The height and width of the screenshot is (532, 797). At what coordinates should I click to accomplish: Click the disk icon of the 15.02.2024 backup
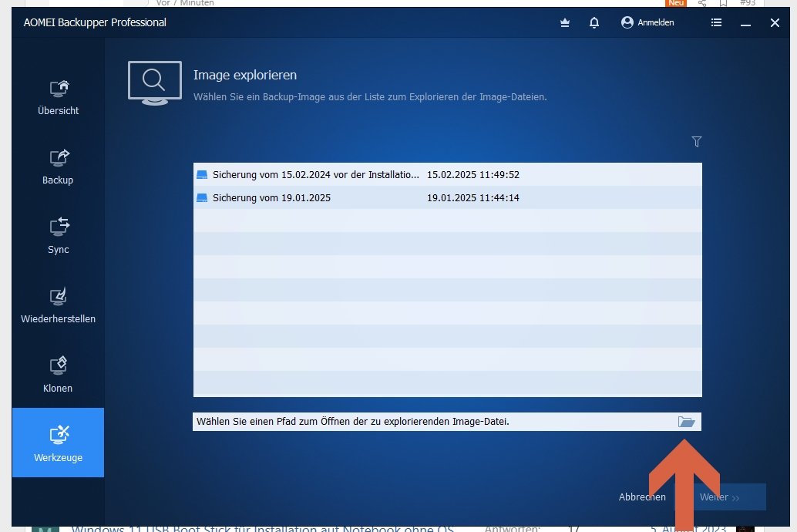pos(202,174)
